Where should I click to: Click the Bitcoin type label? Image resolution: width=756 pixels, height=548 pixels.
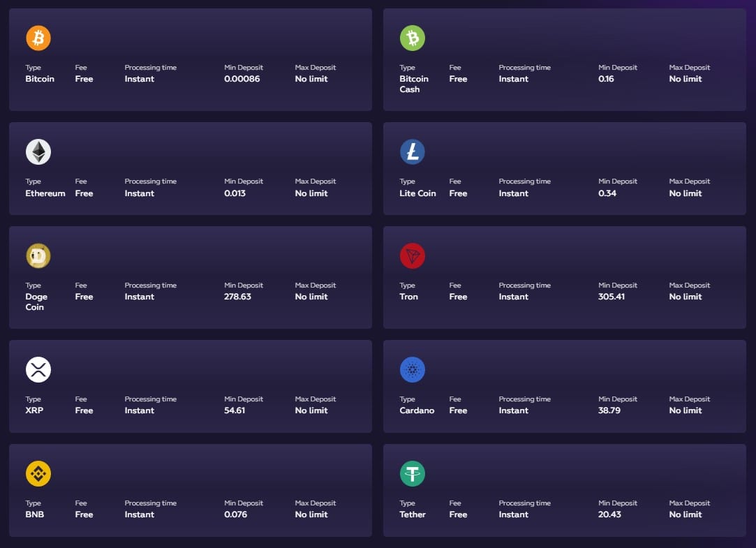40,79
